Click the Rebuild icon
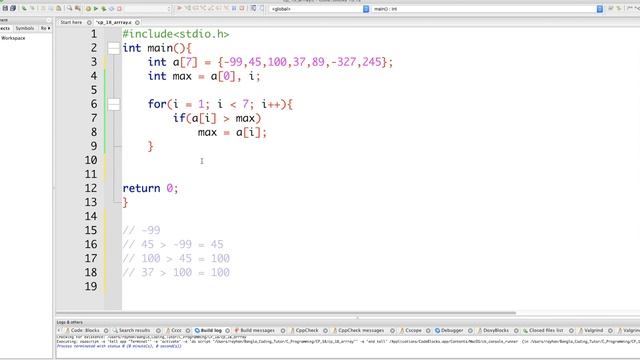 pos(111,8)
